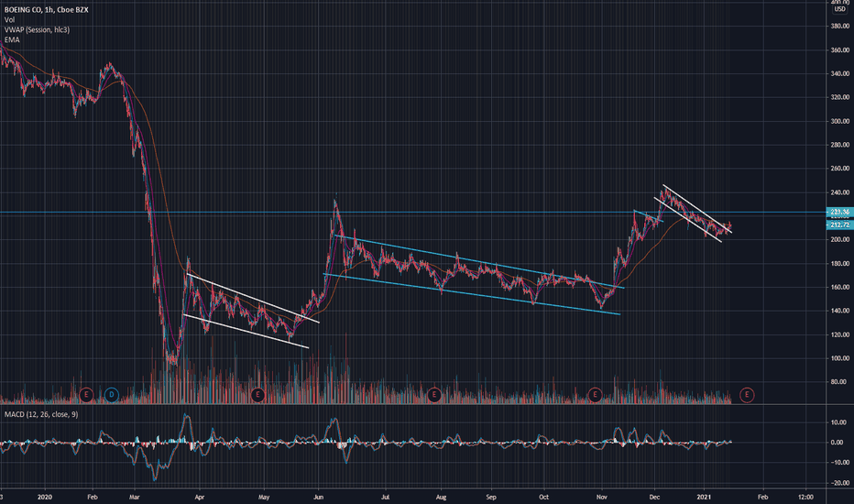Open the USD currency selector
This screenshot has height=504, width=854.
840,9
